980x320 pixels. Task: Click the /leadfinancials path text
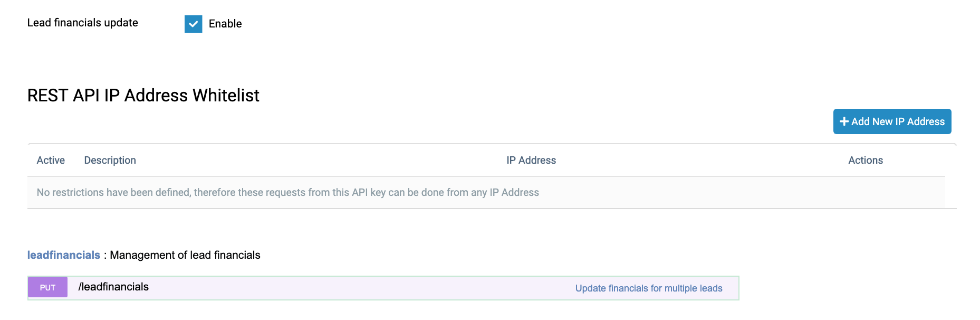point(113,287)
